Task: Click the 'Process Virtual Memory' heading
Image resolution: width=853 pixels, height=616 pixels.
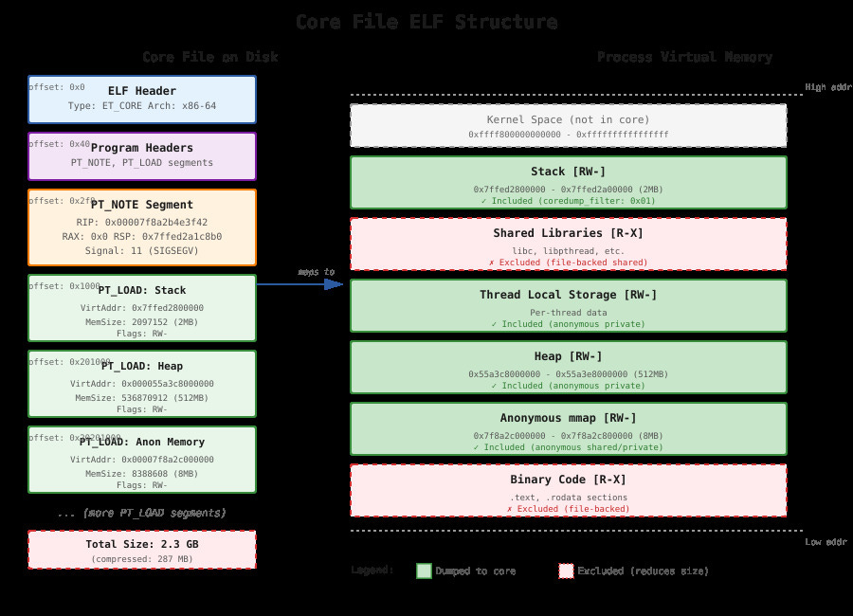Action: point(684,57)
